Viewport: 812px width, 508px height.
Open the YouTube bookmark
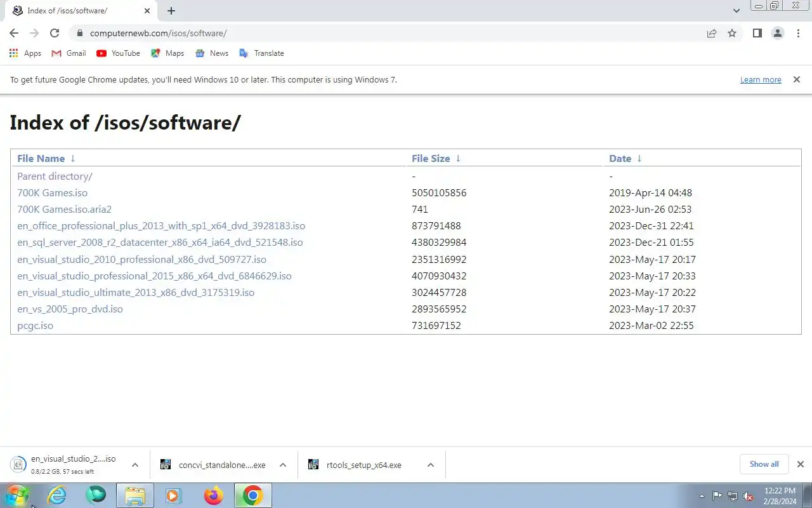click(118, 53)
